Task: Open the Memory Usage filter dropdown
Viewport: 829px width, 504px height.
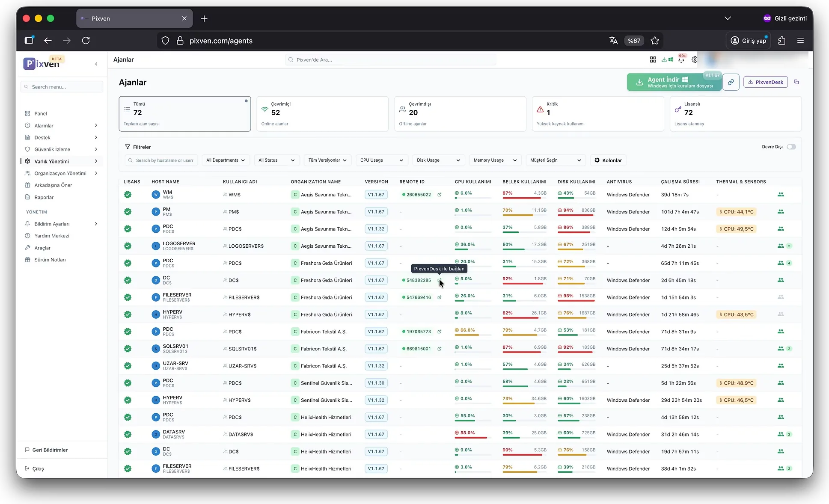Action: [x=495, y=160]
